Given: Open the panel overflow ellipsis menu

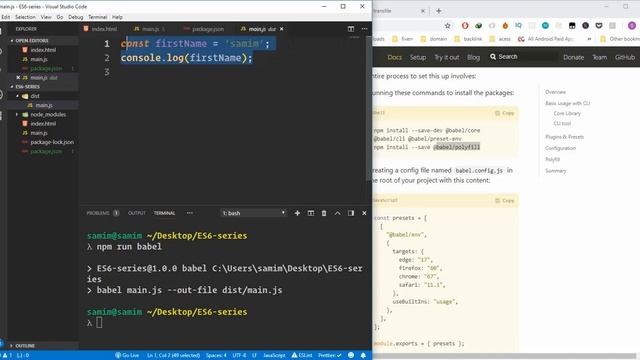Looking at the screenshot, I should tap(190, 213).
